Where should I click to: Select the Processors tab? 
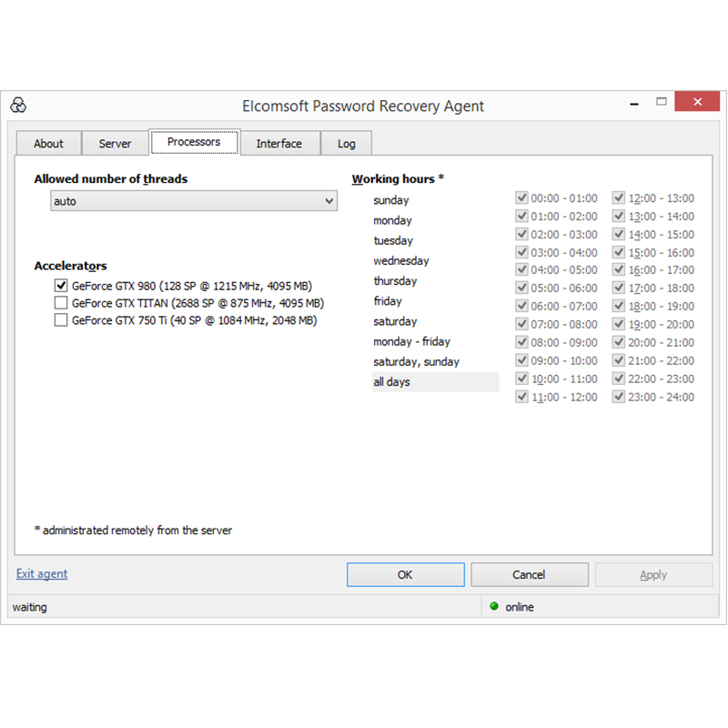194,142
